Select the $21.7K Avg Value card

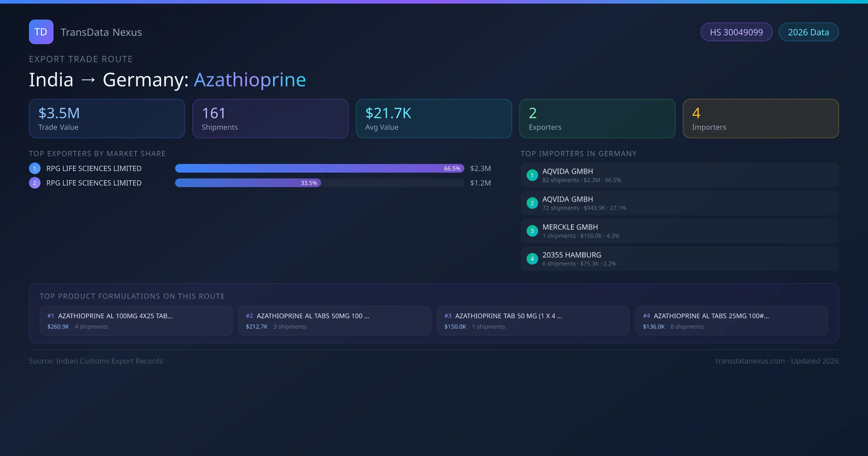434,119
